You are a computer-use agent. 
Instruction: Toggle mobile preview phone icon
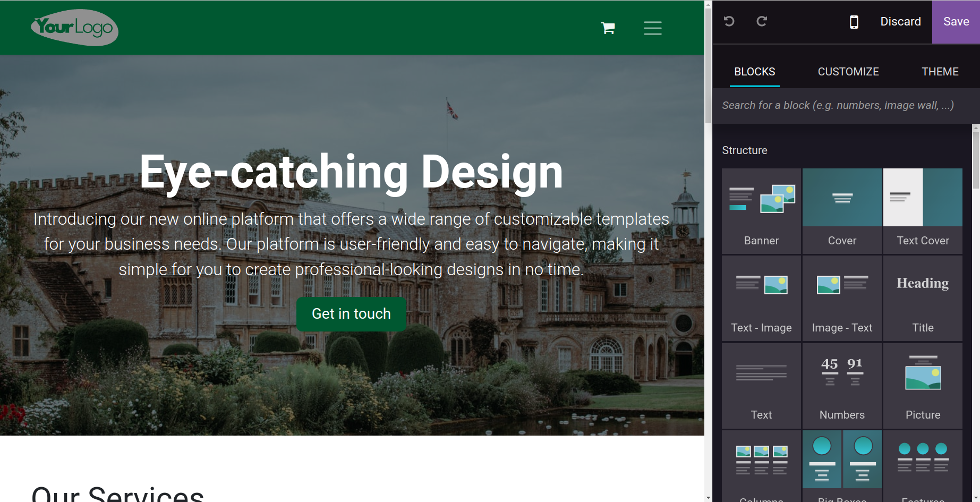coord(854,22)
